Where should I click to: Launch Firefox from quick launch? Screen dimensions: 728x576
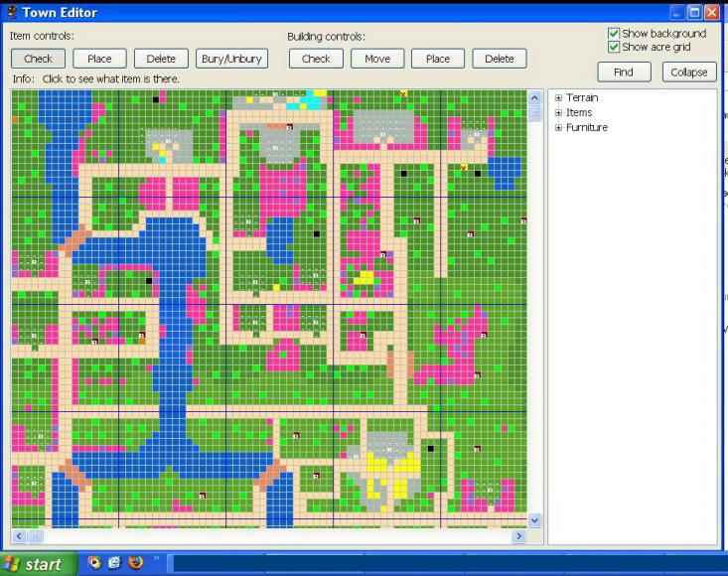(136, 562)
